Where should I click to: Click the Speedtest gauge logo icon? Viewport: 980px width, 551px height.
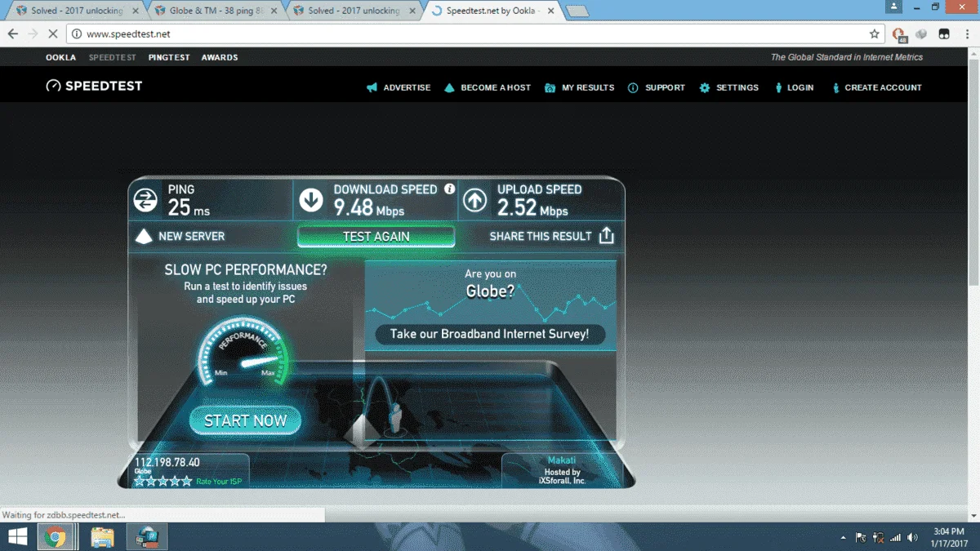click(53, 86)
